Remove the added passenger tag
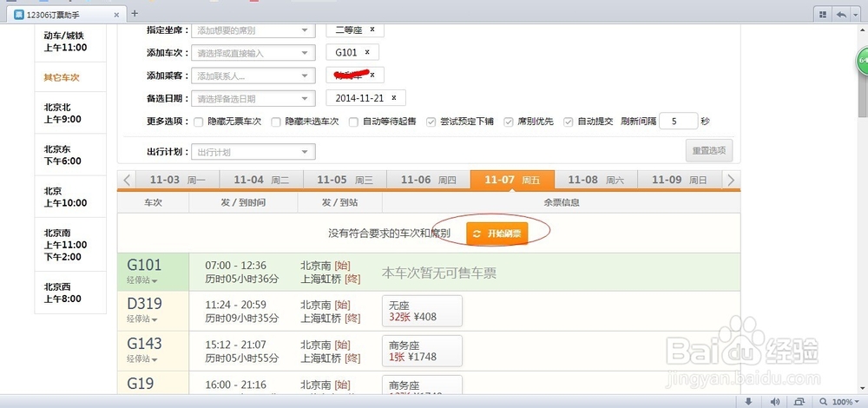Viewport: 868px width, 408px height. 372,74
